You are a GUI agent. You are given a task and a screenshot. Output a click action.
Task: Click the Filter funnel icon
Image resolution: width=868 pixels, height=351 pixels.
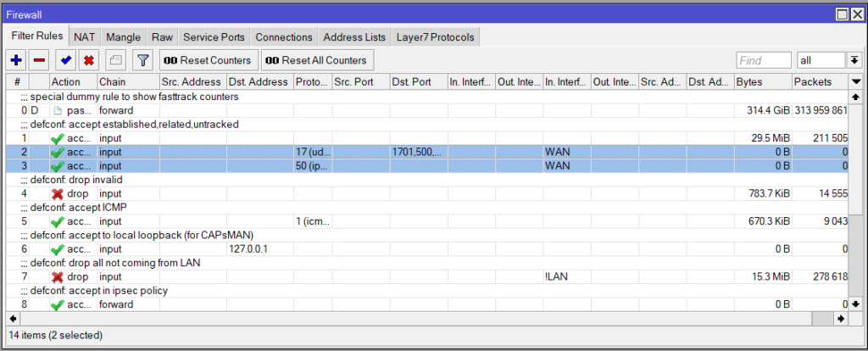pyautogui.click(x=142, y=60)
